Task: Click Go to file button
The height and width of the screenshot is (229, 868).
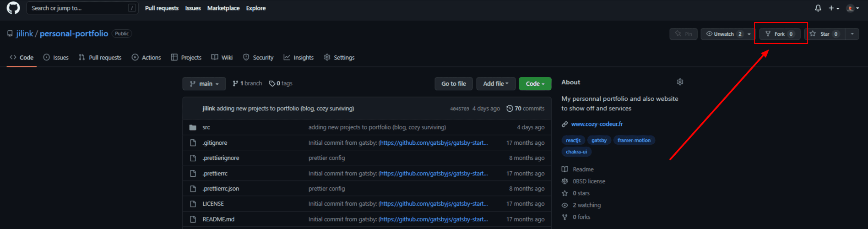Action: click(x=454, y=83)
